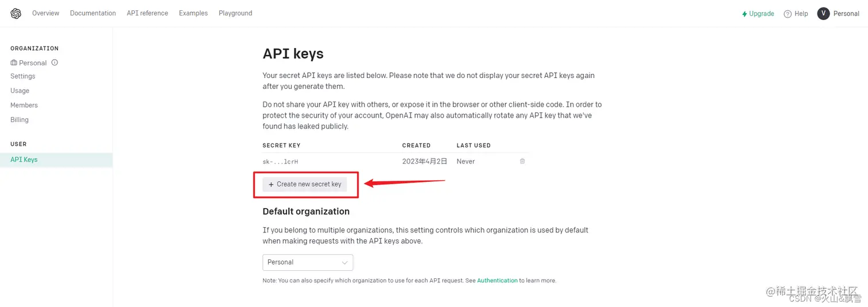
Task: Click the info icon next to Personal organization
Action: coord(55,63)
